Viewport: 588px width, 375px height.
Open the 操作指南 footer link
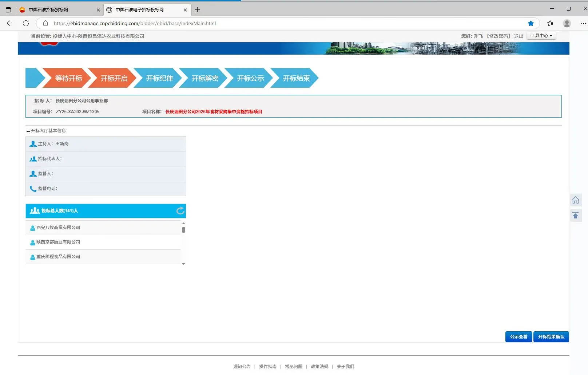pyautogui.click(x=268, y=367)
